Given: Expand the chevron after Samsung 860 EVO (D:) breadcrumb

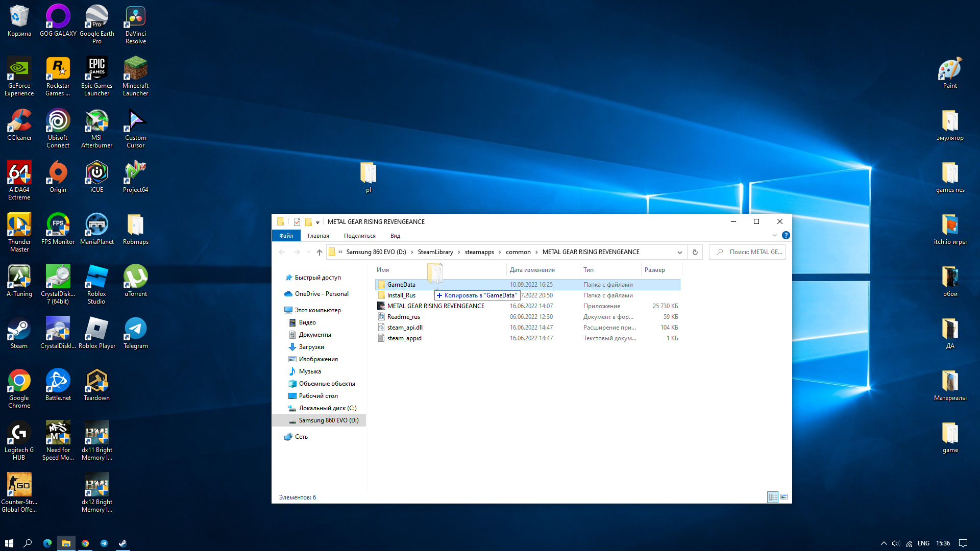Looking at the screenshot, I should point(412,252).
